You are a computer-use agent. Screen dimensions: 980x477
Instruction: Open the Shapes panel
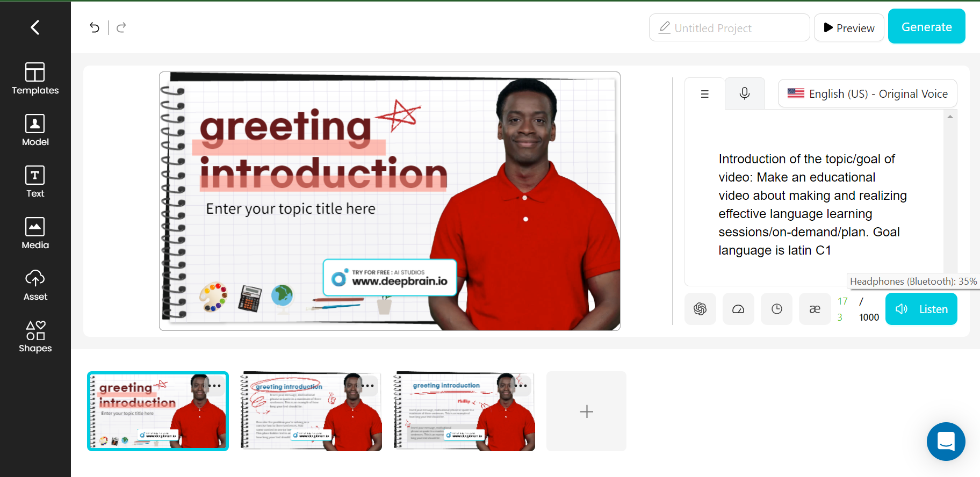[x=35, y=336]
